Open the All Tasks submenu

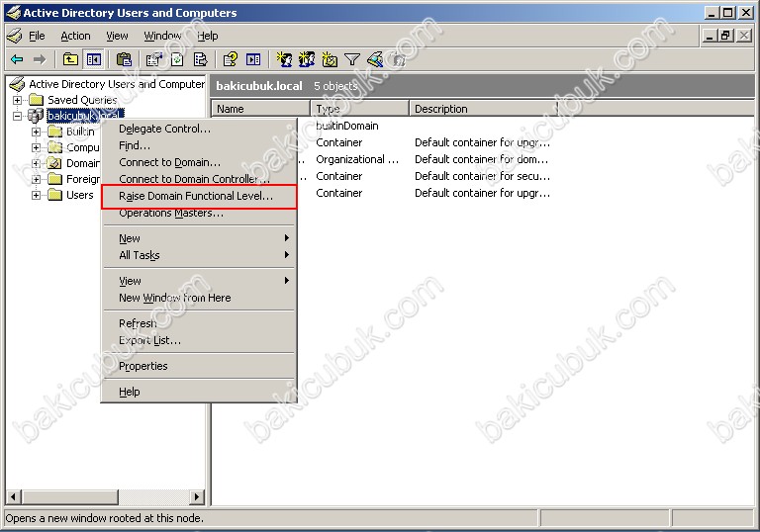click(199, 255)
